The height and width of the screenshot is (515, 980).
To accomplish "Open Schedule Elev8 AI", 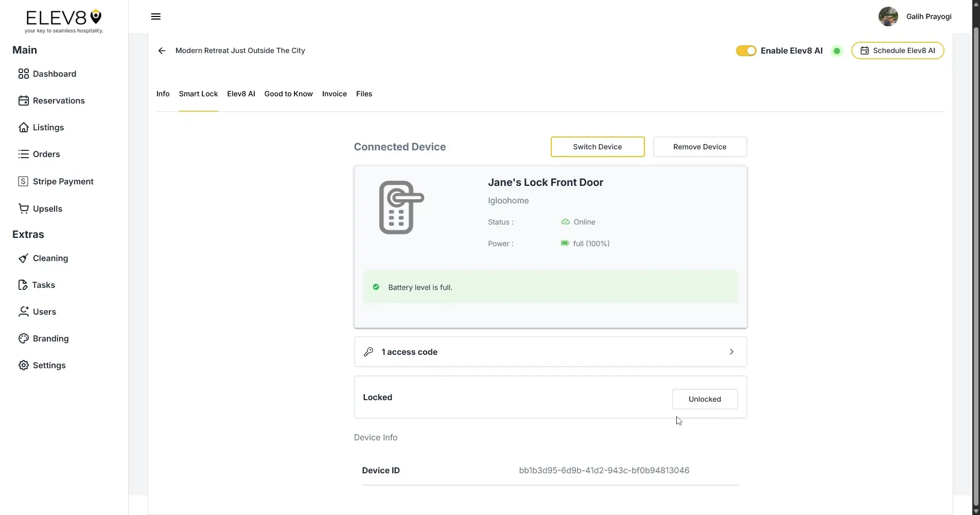I will 898,50.
